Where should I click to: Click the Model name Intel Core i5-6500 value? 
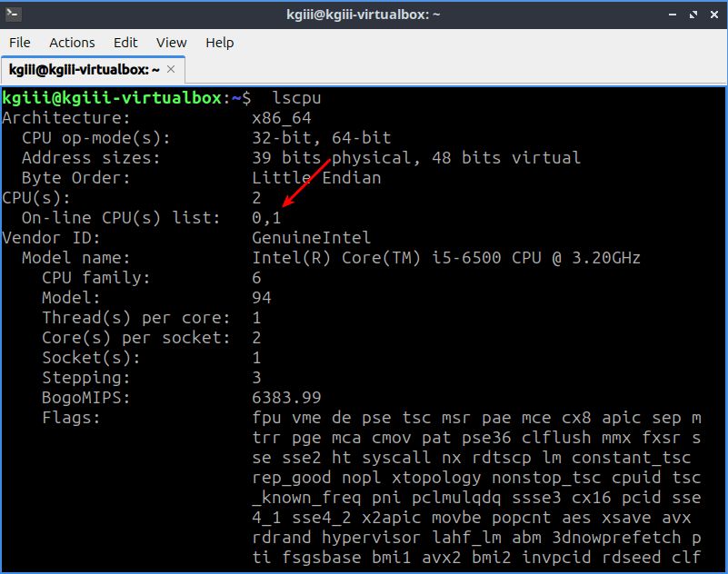pos(445,258)
